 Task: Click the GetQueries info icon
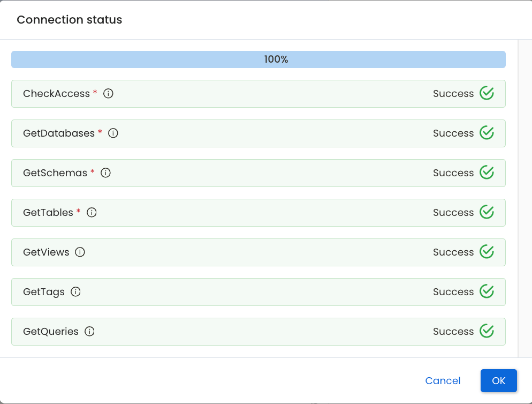click(x=89, y=331)
